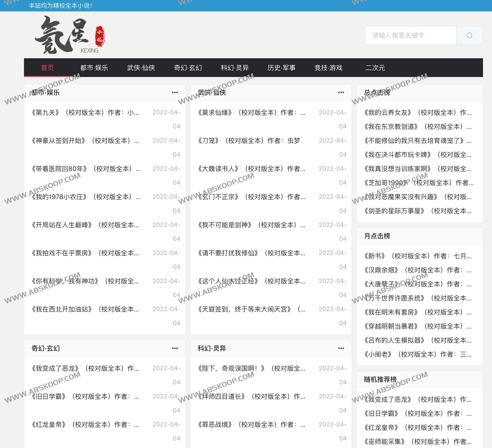The width and height of the screenshot is (492, 448).
Task: Open the more options on 科幻·灵异 panel
Action: [x=341, y=348]
